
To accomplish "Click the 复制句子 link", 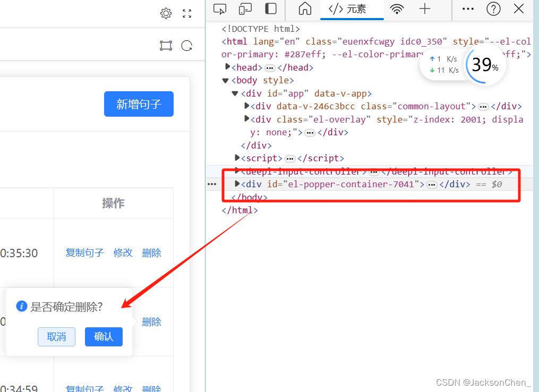I will 84,253.
